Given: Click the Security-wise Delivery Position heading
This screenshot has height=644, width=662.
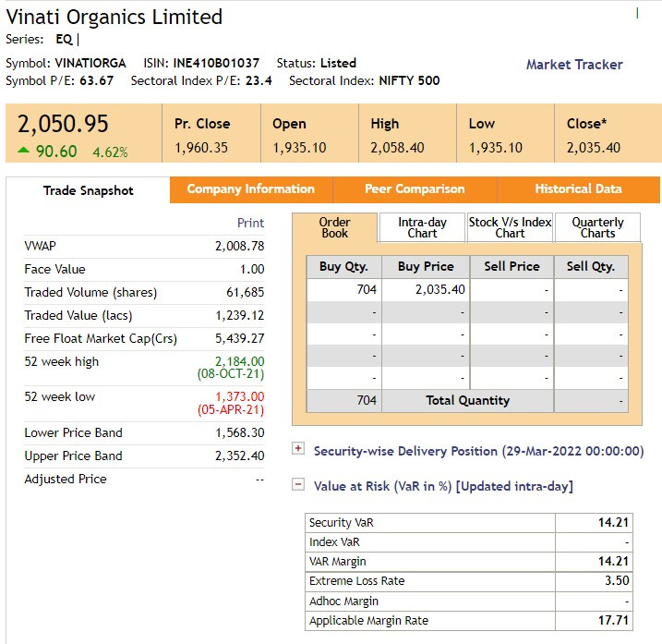Looking at the screenshot, I should coord(479,451).
